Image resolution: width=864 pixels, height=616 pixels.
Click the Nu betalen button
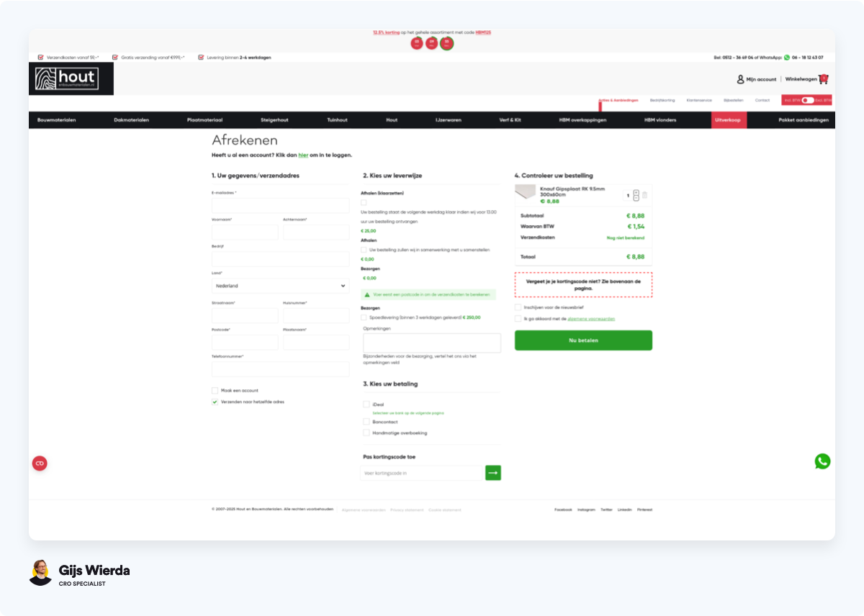tap(583, 340)
